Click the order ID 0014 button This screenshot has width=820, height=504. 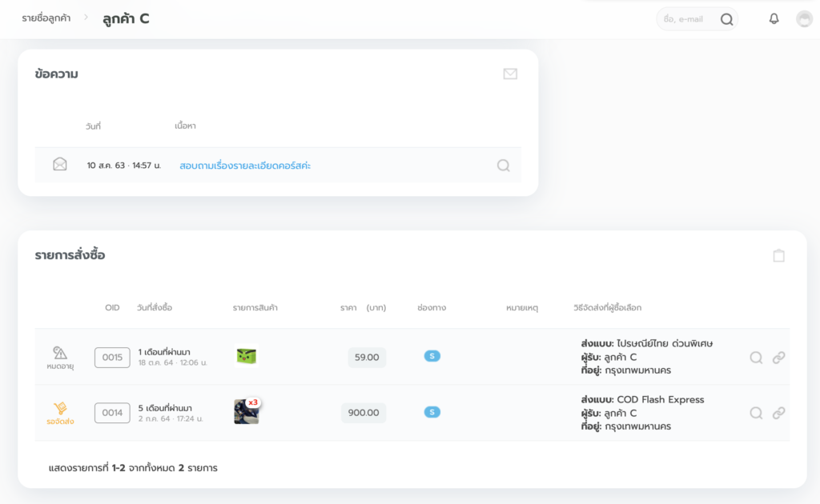click(x=112, y=413)
